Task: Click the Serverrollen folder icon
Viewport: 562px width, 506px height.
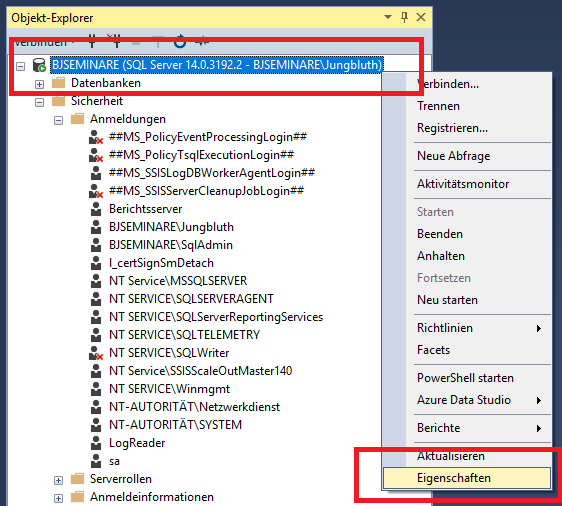Action: click(x=77, y=479)
